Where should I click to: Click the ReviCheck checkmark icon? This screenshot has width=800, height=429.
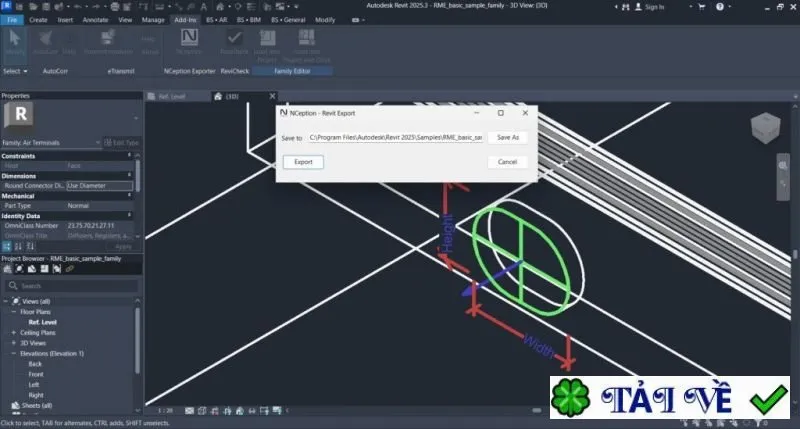(x=235, y=37)
